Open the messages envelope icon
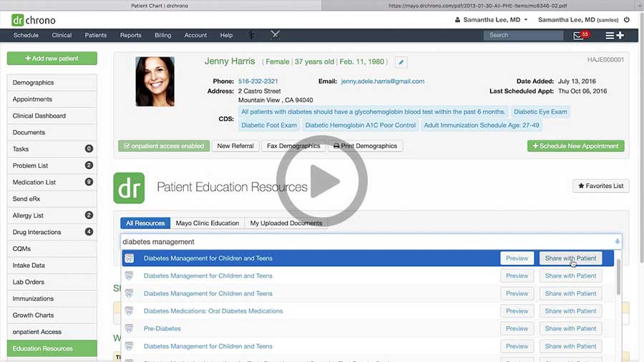The height and width of the screenshot is (362, 644). [x=579, y=35]
